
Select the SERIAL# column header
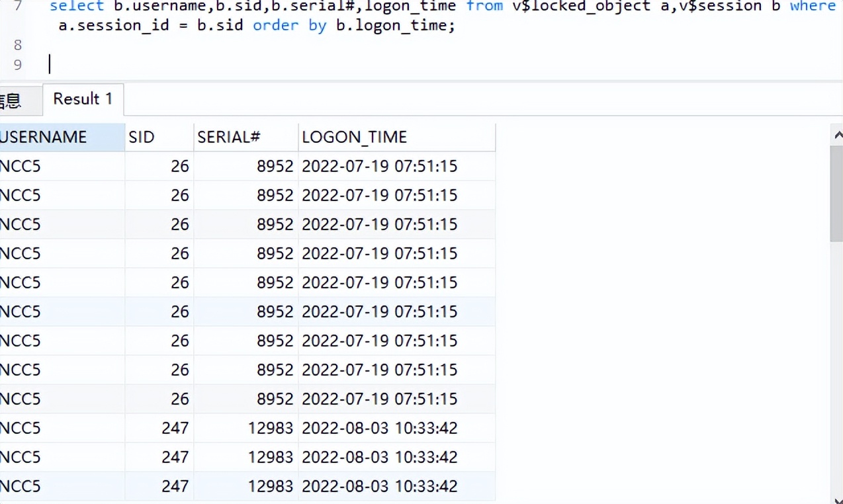(245, 137)
